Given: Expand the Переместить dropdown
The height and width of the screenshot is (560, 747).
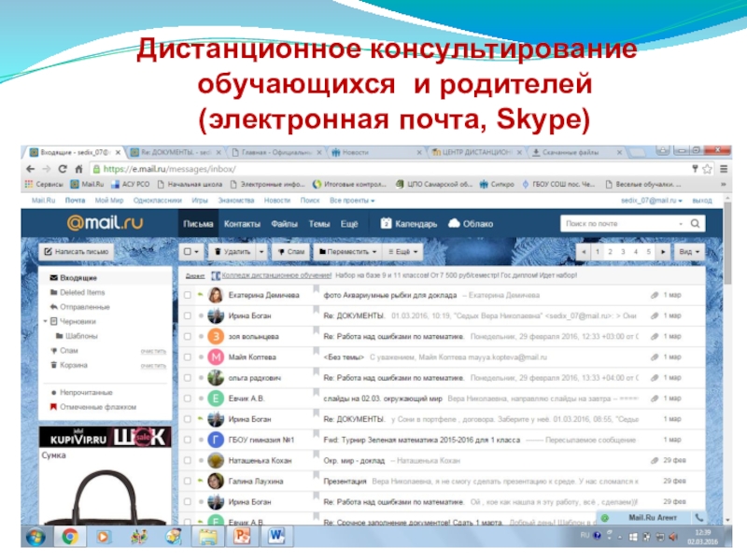Looking at the screenshot, I should coord(348,252).
